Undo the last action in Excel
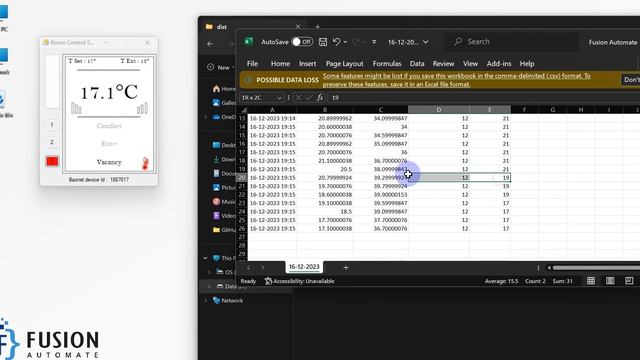The image size is (640, 360). pyautogui.click(x=336, y=42)
